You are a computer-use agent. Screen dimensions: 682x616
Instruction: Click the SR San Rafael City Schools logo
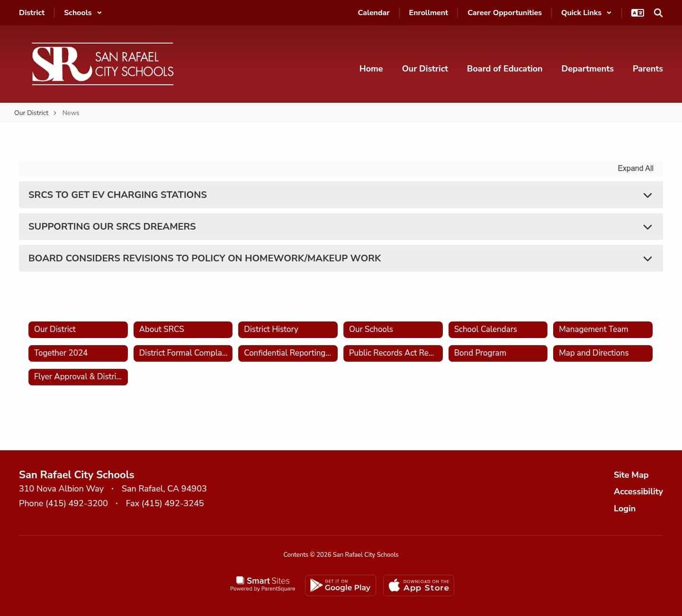click(102, 63)
